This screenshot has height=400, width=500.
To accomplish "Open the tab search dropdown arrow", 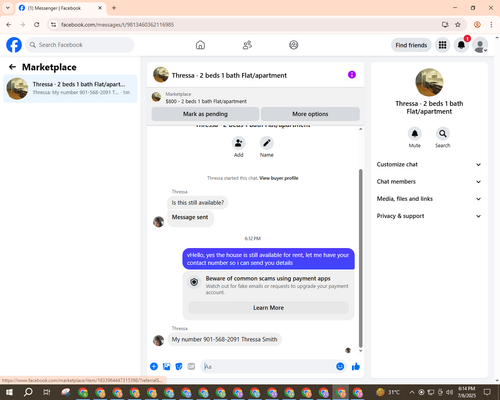I will coord(8,8).
